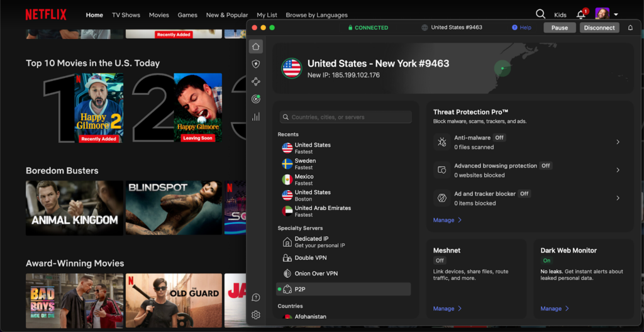Select United States Boston recent server

click(x=343, y=196)
